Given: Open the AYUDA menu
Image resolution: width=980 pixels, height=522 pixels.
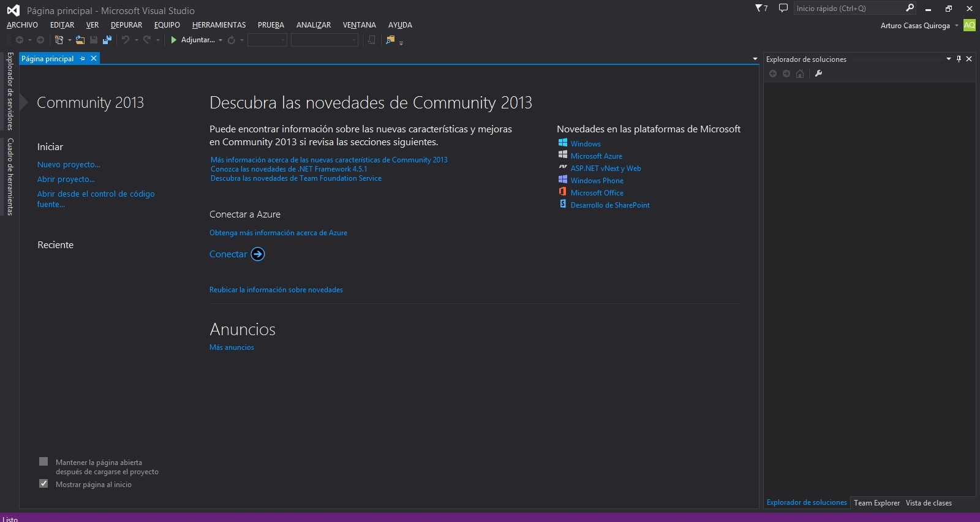Looking at the screenshot, I should coord(400,25).
